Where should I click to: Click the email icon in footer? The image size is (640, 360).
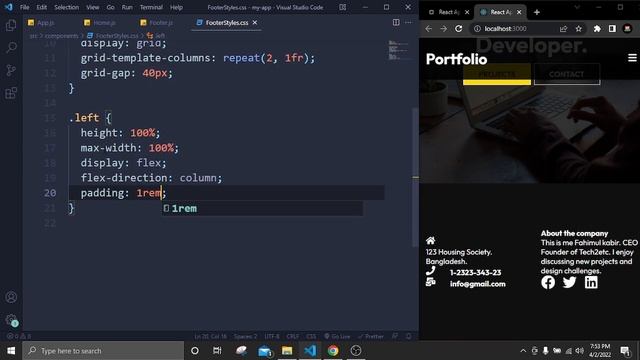[x=431, y=282]
